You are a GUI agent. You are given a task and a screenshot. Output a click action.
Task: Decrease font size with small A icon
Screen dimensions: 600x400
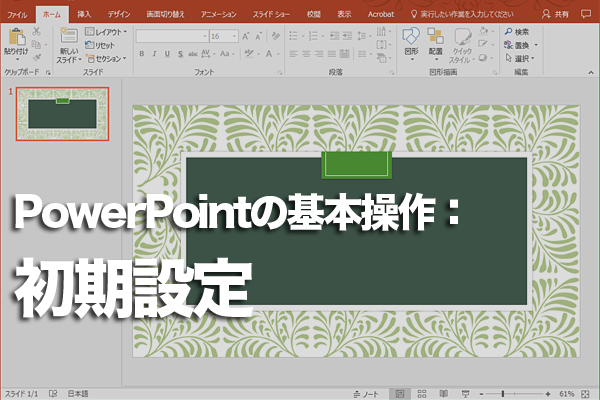(259, 36)
